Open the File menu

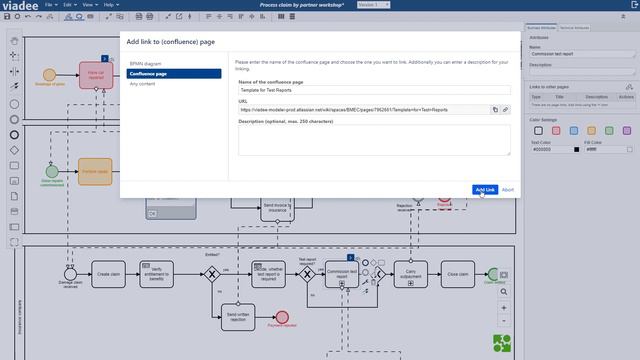click(x=51, y=5)
